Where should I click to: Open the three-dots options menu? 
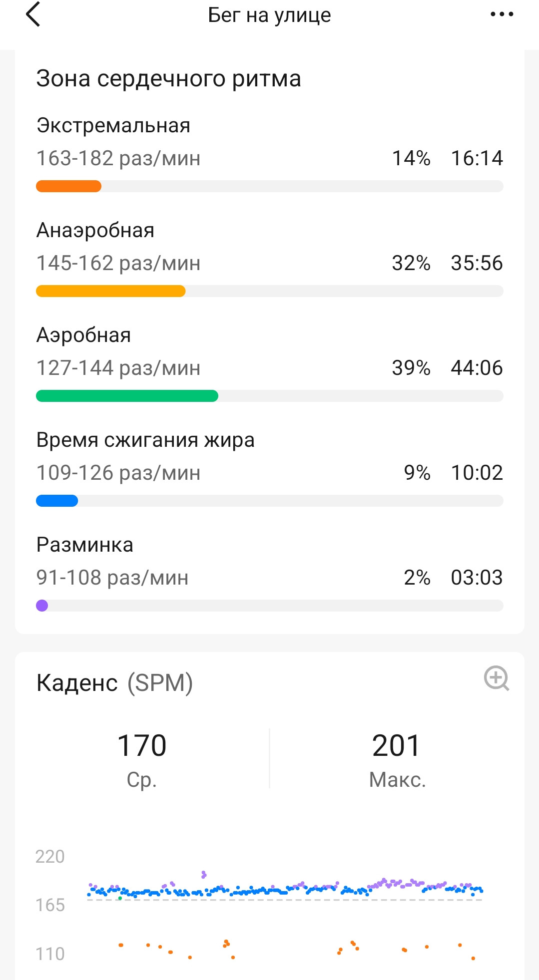click(502, 14)
